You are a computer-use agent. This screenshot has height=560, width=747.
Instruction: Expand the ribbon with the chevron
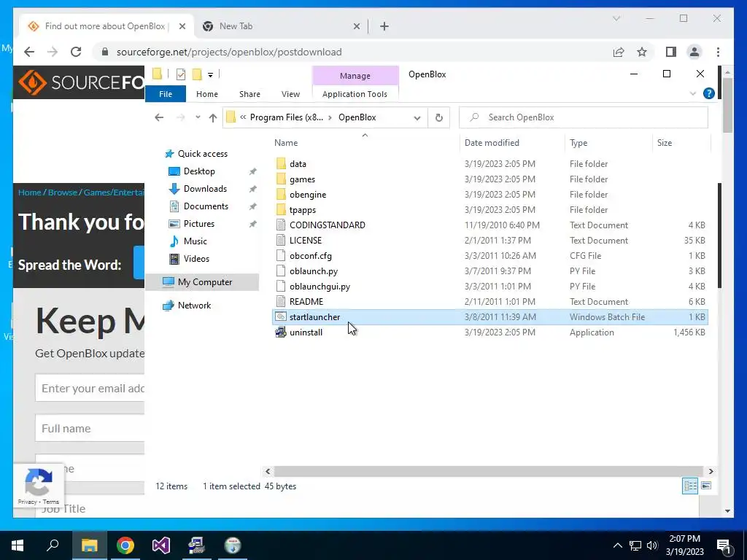[692, 94]
